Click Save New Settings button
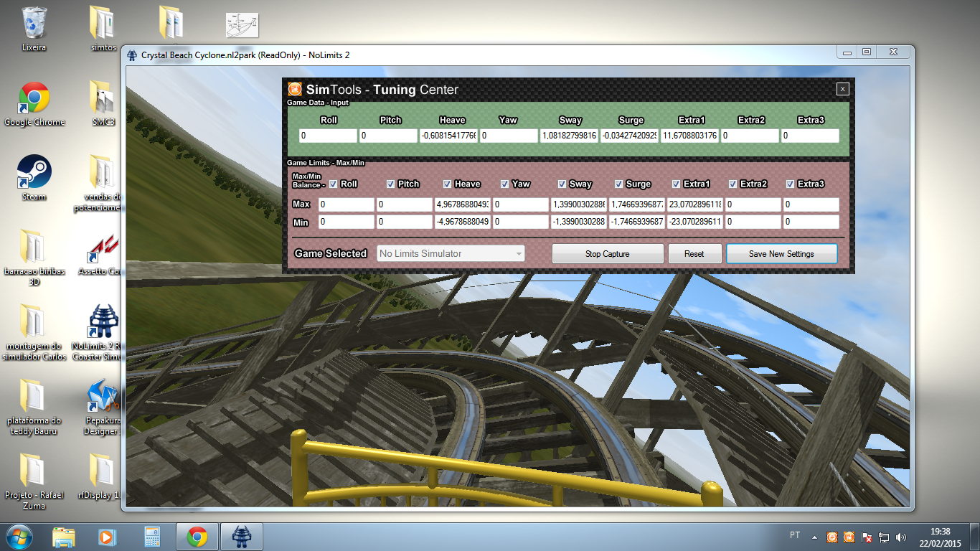 (781, 253)
